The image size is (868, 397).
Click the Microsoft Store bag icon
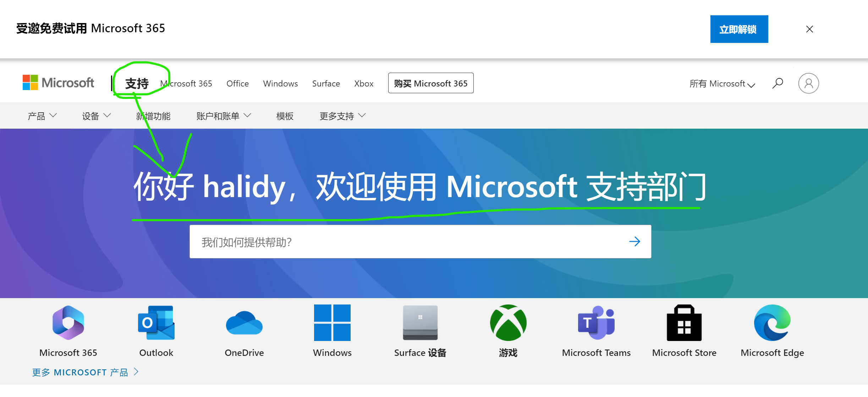684,323
